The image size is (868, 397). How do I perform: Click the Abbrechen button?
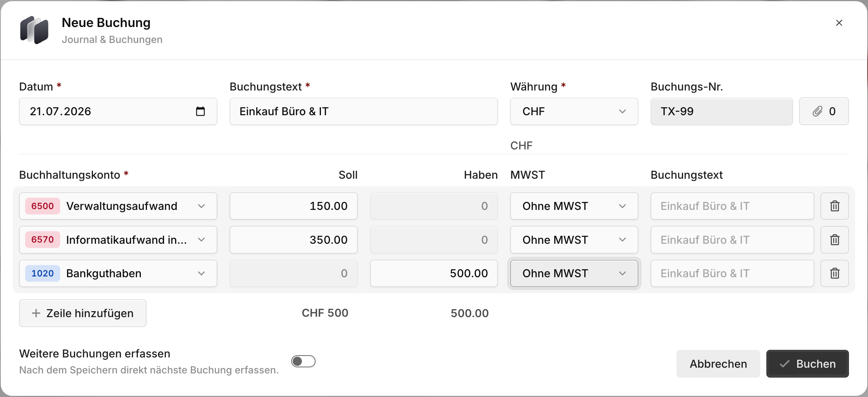tap(718, 364)
